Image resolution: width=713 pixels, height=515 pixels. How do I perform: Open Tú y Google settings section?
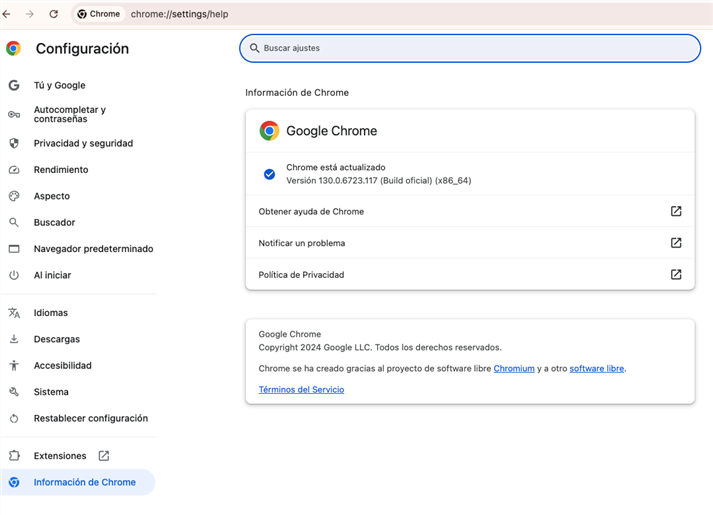tap(59, 86)
